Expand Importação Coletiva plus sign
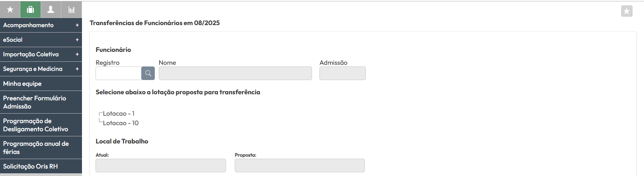The image size is (644, 176). (x=77, y=54)
